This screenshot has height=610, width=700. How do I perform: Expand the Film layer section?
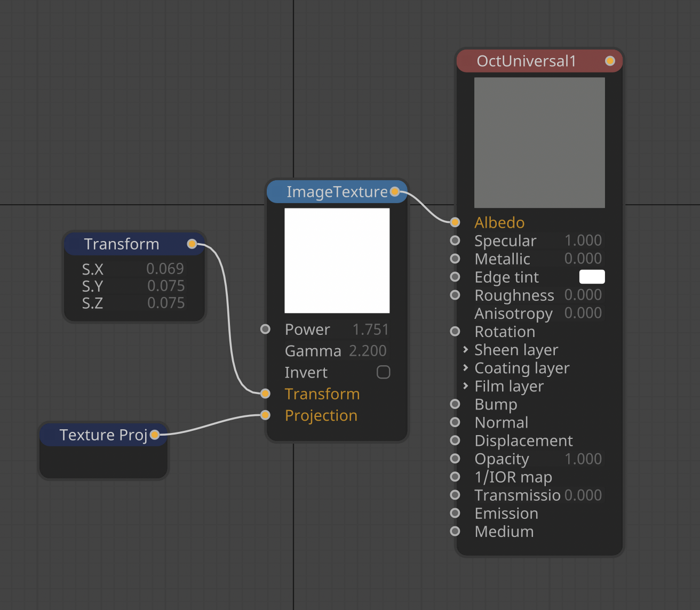pyautogui.click(x=466, y=386)
